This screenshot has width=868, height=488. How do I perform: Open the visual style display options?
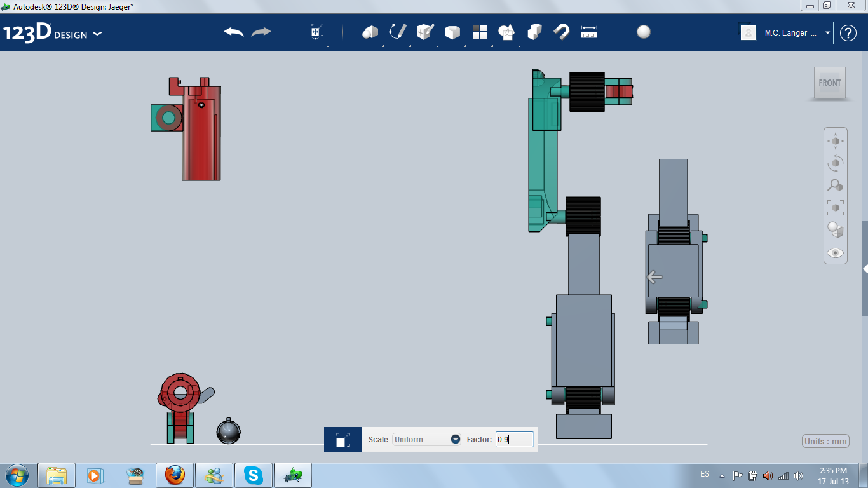[836, 229]
